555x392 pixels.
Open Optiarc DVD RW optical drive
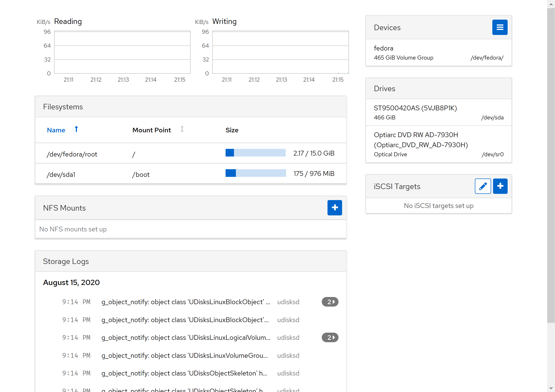coord(438,144)
